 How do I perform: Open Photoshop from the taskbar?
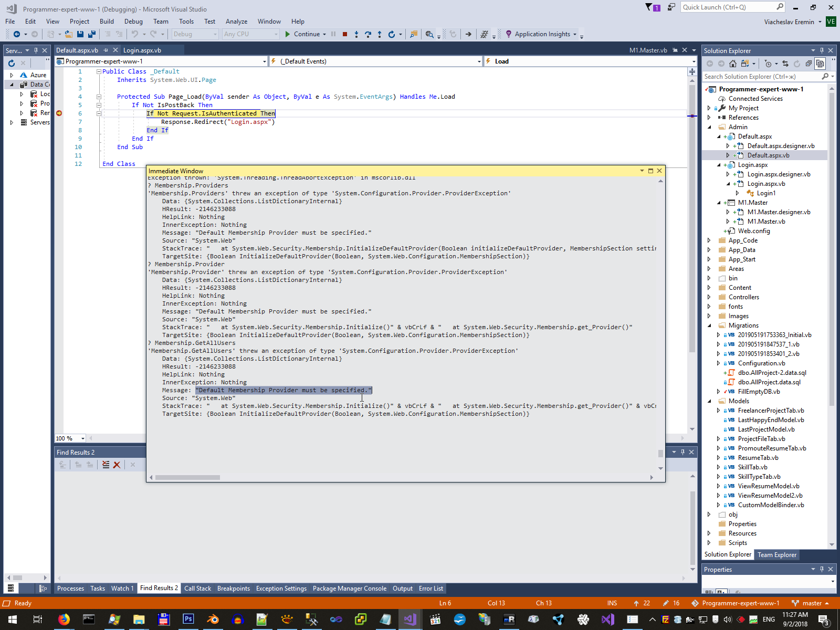coord(188,619)
